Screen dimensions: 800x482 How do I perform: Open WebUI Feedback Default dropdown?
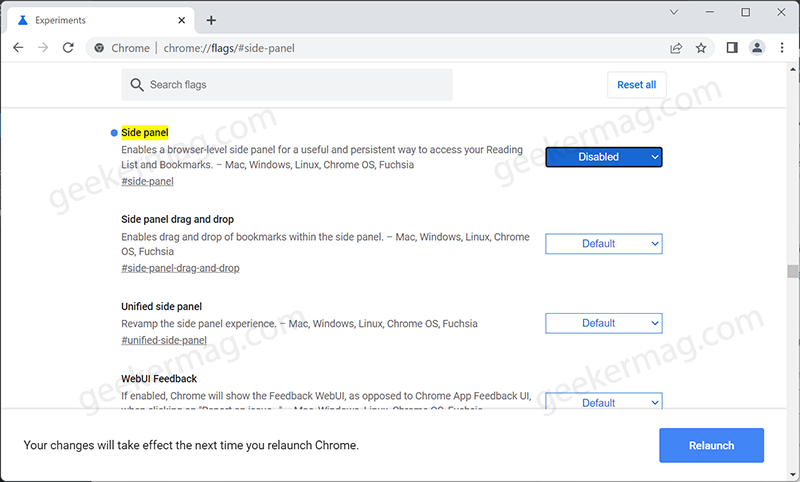[x=604, y=401]
